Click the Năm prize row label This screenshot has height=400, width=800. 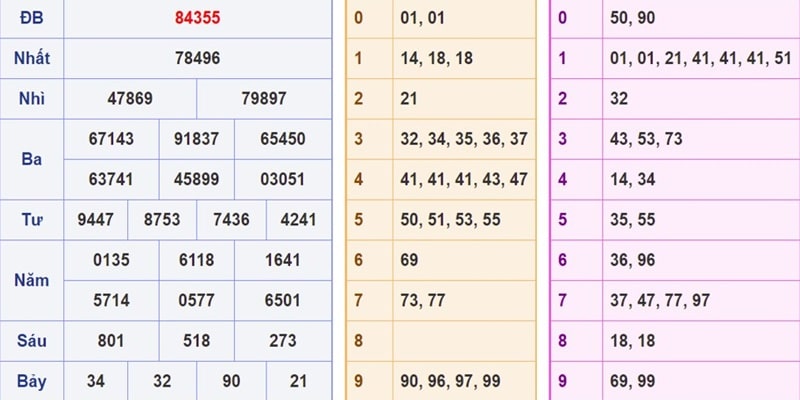tap(31, 280)
